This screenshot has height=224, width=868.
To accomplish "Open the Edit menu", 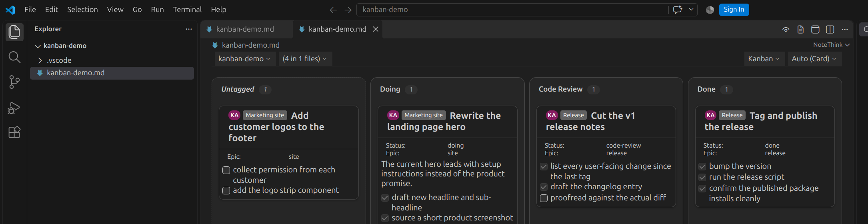I will (52, 10).
